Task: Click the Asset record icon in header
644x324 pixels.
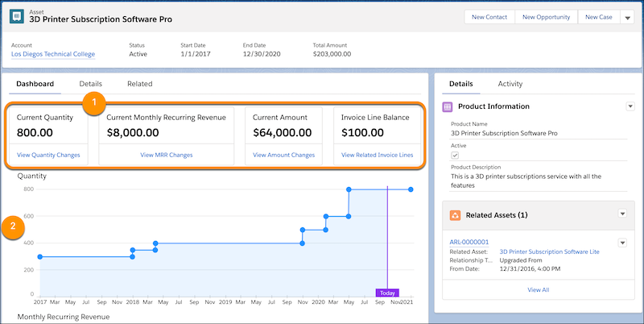Action: tap(16, 15)
